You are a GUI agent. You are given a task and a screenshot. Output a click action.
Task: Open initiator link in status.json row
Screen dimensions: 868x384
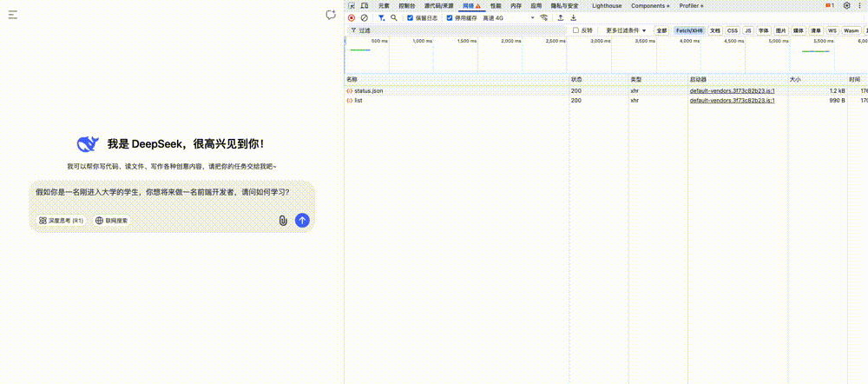pos(732,90)
